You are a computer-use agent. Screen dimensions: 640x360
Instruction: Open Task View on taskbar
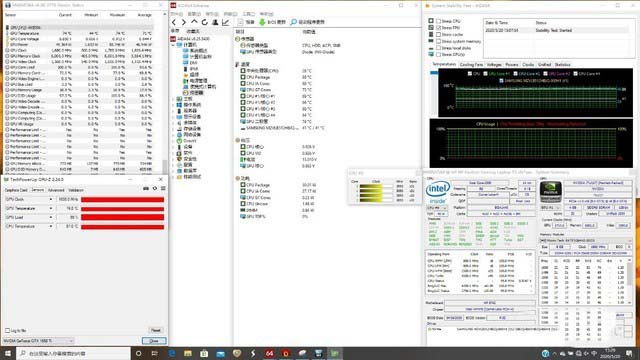coord(155,353)
